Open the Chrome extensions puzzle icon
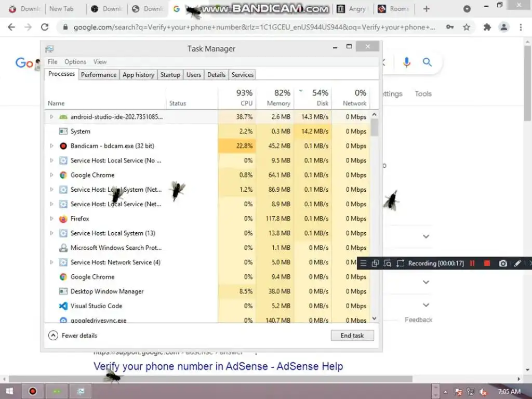This screenshot has width=532, height=399. (487, 27)
